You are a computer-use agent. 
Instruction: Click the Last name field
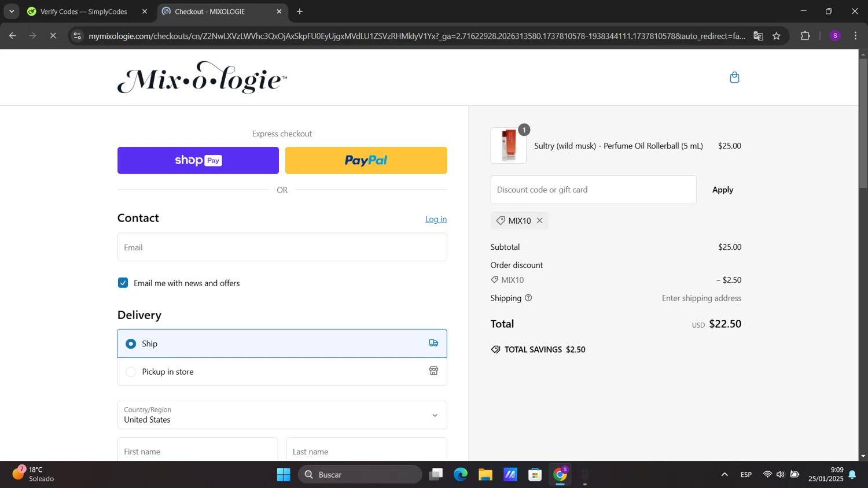pyautogui.click(x=366, y=450)
